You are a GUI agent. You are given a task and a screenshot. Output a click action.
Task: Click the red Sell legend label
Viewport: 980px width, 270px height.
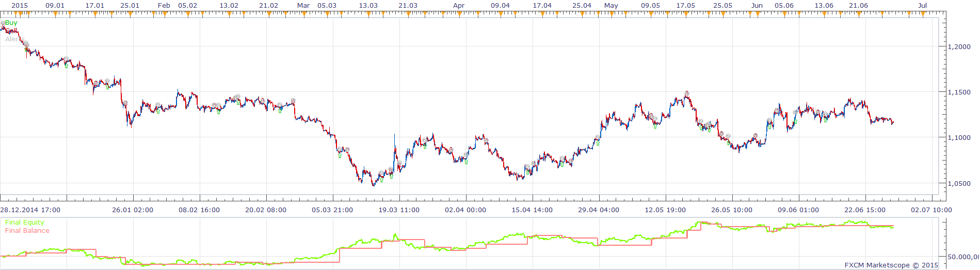pyautogui.click(x=10, y=31)
